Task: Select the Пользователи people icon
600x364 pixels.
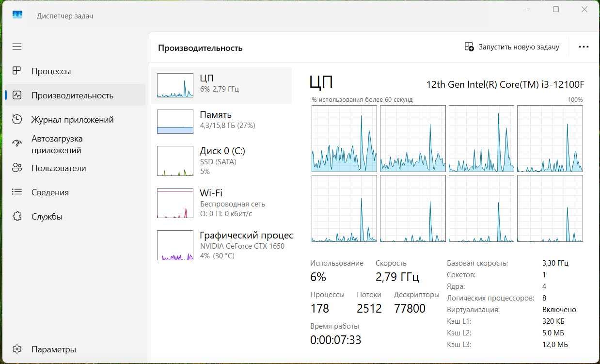Action: (17, 168)
